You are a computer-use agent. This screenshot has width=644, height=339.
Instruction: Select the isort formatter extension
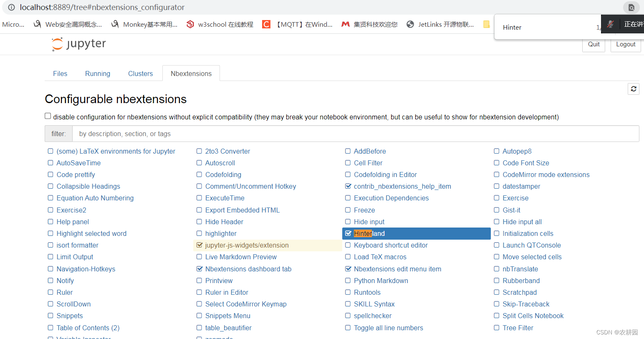pyautogui.click(x=78, y=245)
